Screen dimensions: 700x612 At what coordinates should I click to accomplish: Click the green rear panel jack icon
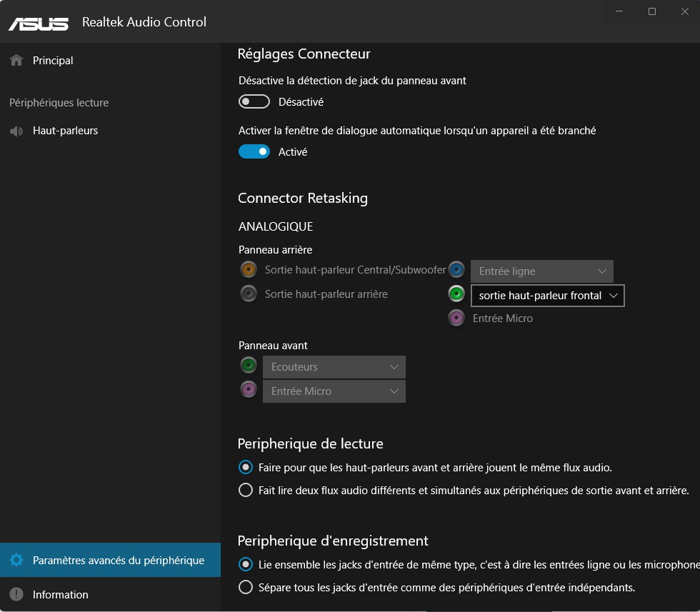tap(456, 294)
